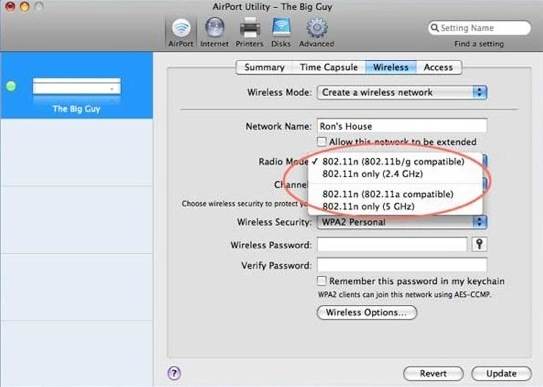Open help with the question mark button

tap(174, 373)
